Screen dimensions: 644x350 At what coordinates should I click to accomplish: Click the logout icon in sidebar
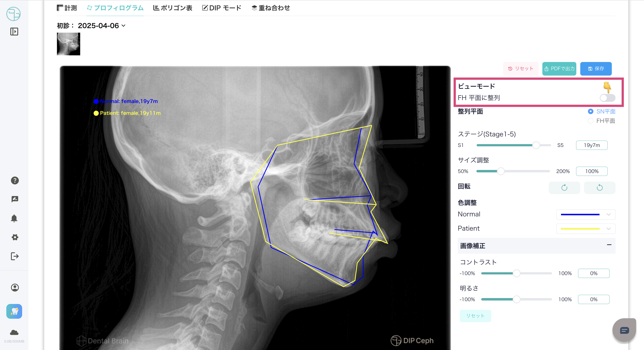[15, 256]
